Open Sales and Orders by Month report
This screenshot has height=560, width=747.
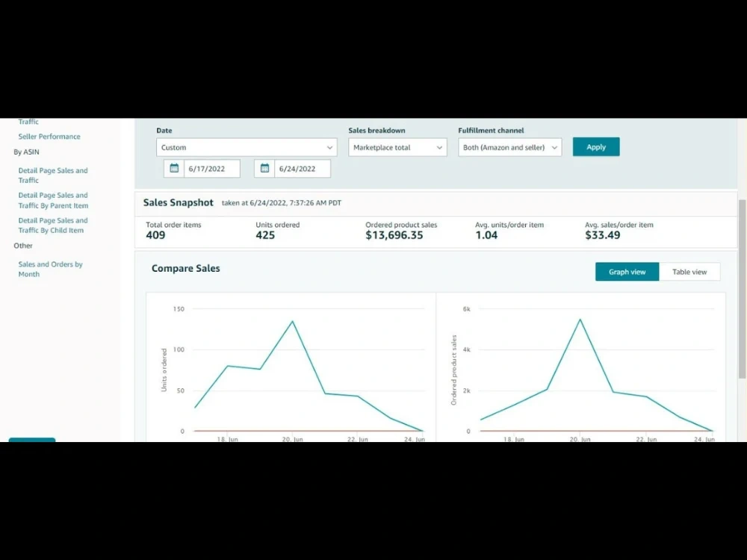point(51,269)
